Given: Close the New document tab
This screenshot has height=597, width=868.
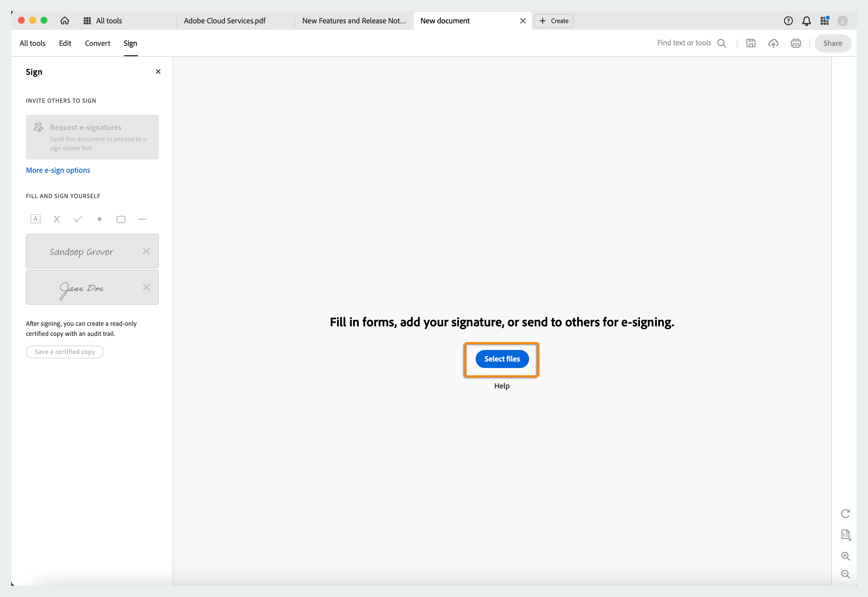Looking at the screenshot, I should click(523, 21).
